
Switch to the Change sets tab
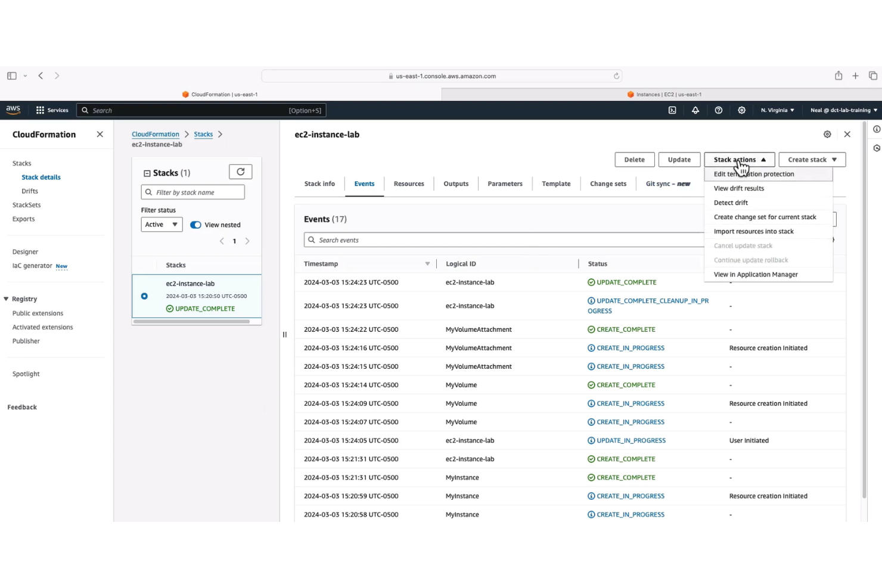click(608, 184)
